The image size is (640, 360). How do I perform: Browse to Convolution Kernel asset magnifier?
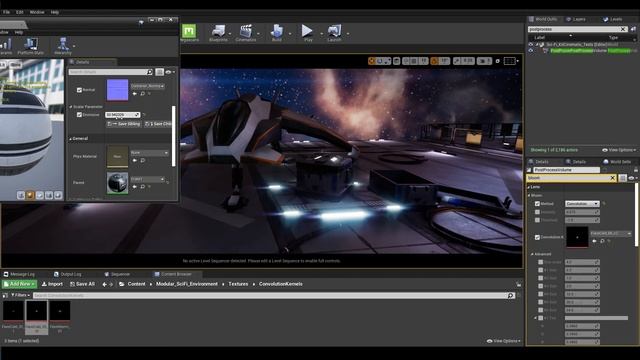[602, 241]
